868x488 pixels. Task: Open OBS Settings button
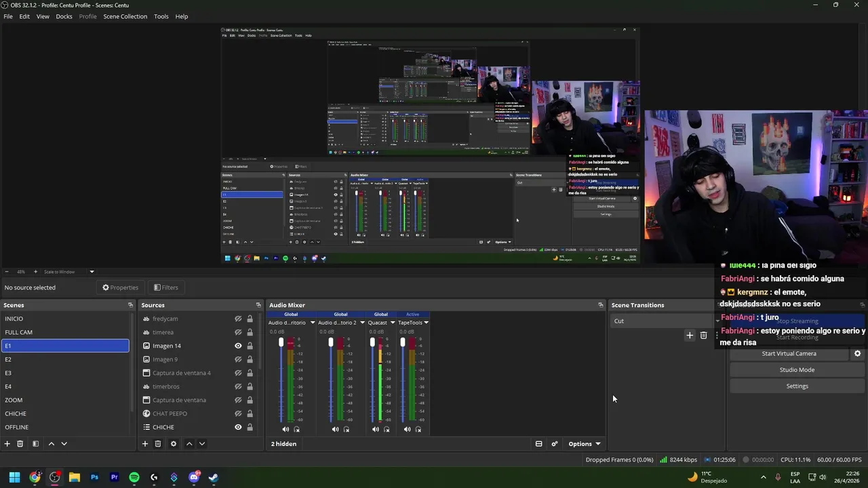(x=797, y=386)
